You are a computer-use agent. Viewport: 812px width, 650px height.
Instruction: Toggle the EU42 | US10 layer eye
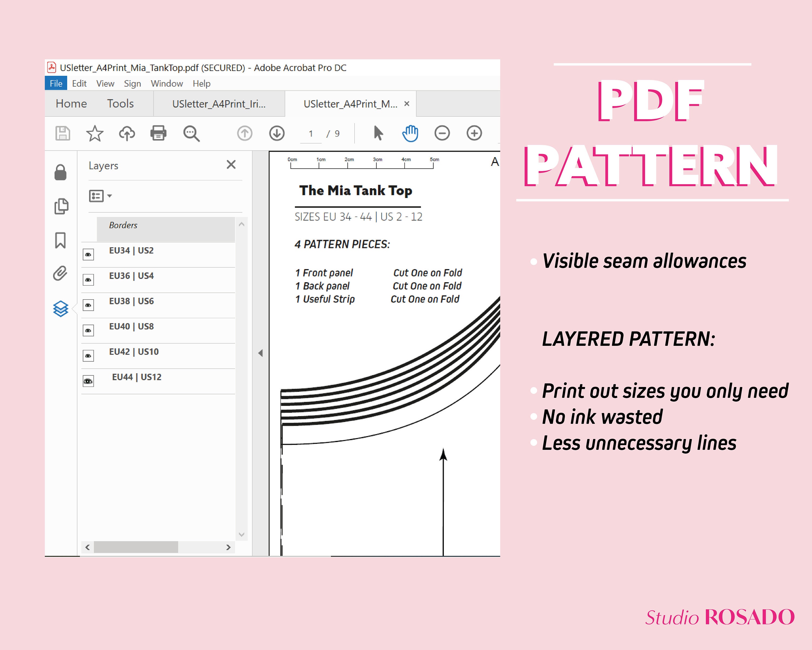coord(88,356)
